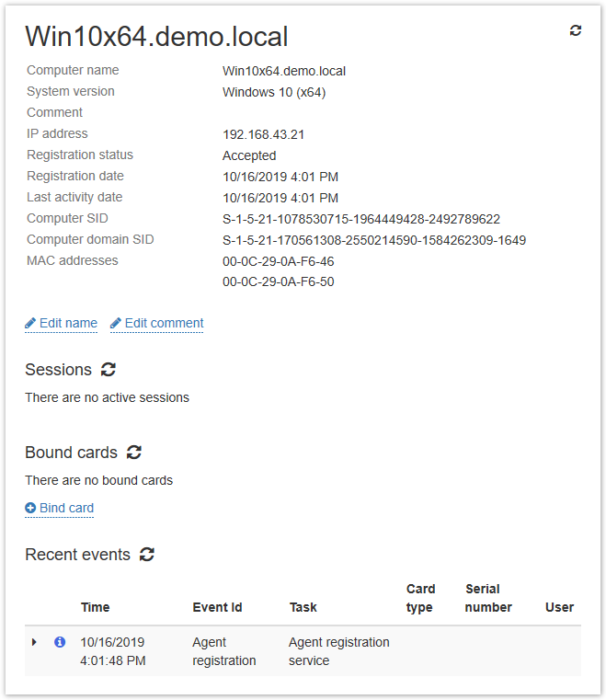Screen dimensions: 606x700
Task: Open the Edit name link
Action: tap(68, 324)
